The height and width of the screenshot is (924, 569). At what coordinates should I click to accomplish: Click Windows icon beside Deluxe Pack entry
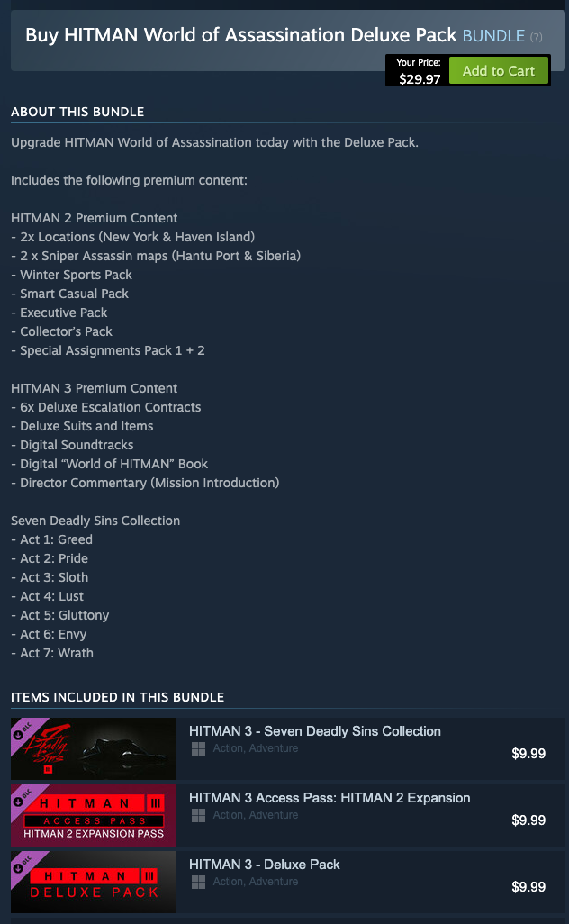[x=198, y=882]
